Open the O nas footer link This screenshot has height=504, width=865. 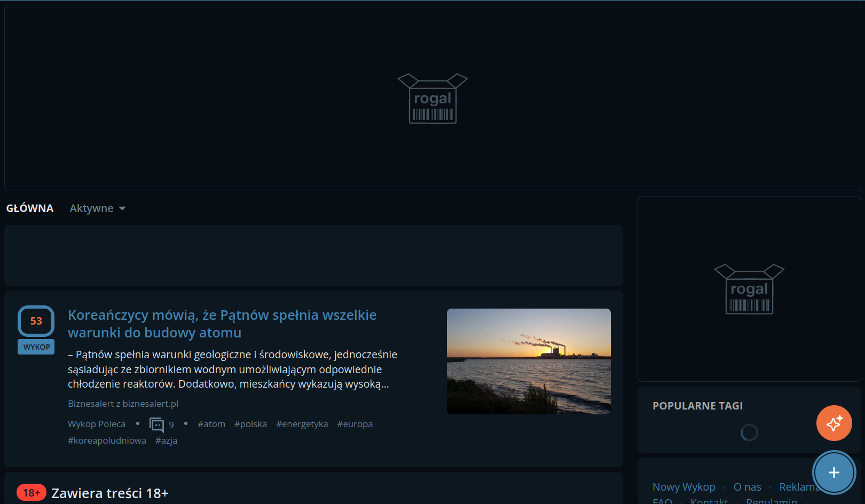[x=747, y=487]
